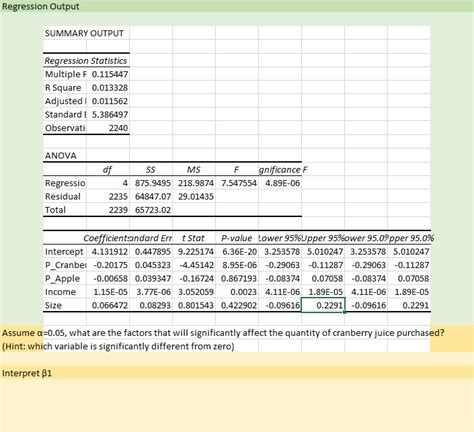The image size is (474, 432).
Task: Select Total SS value 65723.02
Action: click(153, 210)
